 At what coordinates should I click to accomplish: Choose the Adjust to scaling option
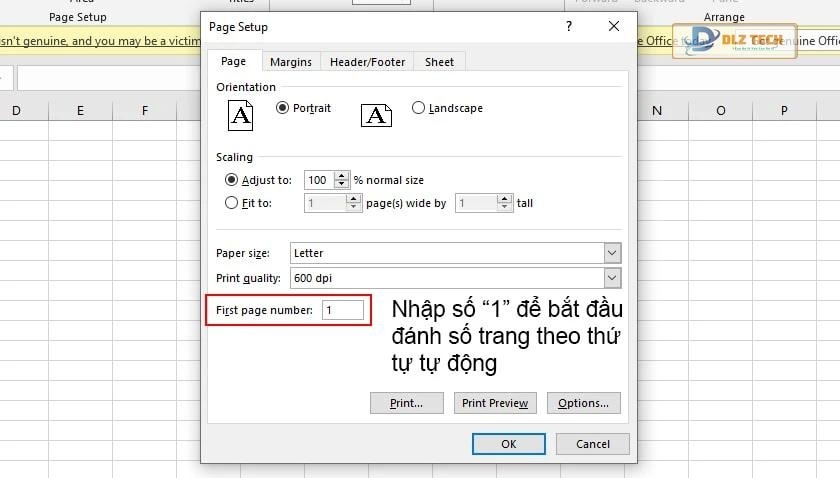[x=231, y=180]
